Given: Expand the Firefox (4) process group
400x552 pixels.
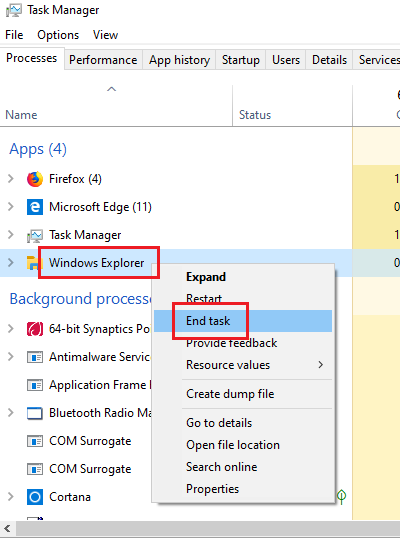Looking at the screenshot, I should [11, 179].
